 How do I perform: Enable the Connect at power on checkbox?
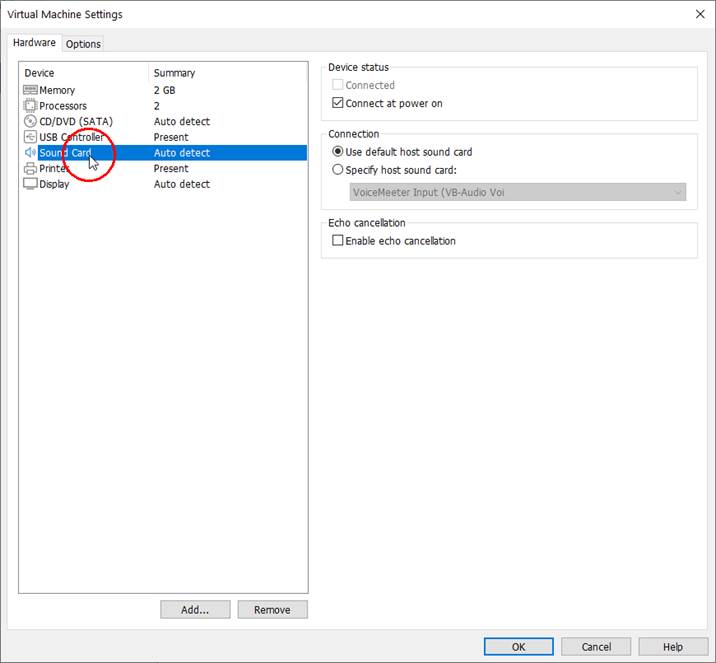coord(338,103)
